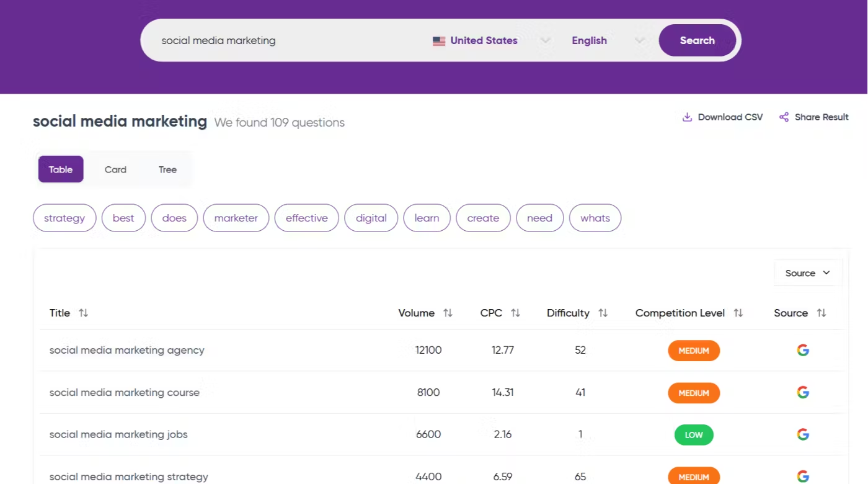
Task: Sort by Source column arrows icon
Action: click(821, 313)
